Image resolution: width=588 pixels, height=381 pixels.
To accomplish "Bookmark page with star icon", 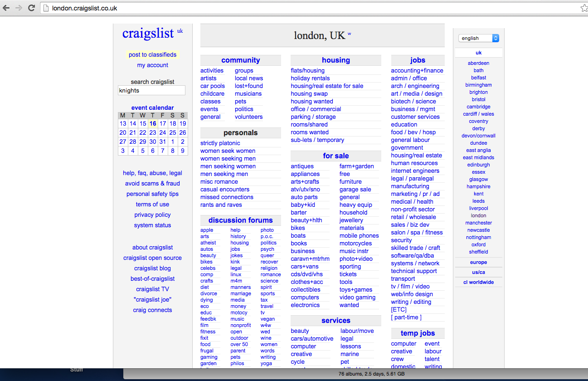I will 584,8.
